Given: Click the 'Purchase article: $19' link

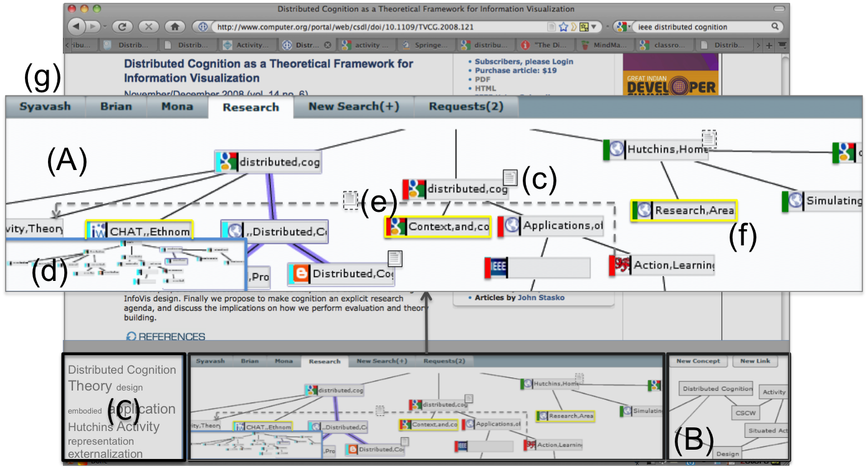Looking at the screenshot, I should (x=515, y=70).
